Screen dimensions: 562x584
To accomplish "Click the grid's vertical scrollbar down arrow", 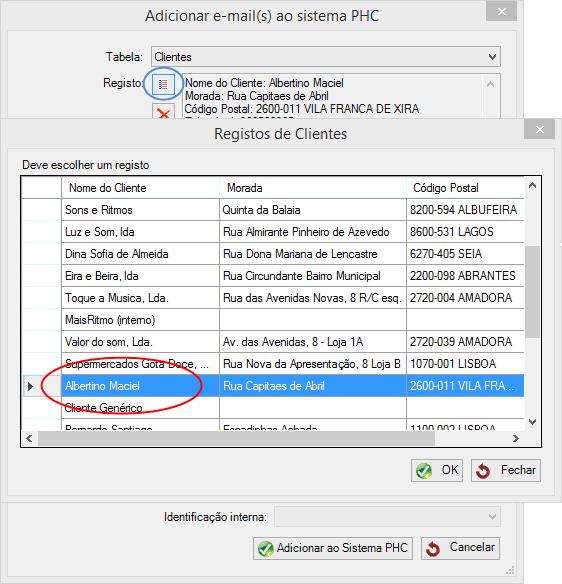I will click(533, 422).
